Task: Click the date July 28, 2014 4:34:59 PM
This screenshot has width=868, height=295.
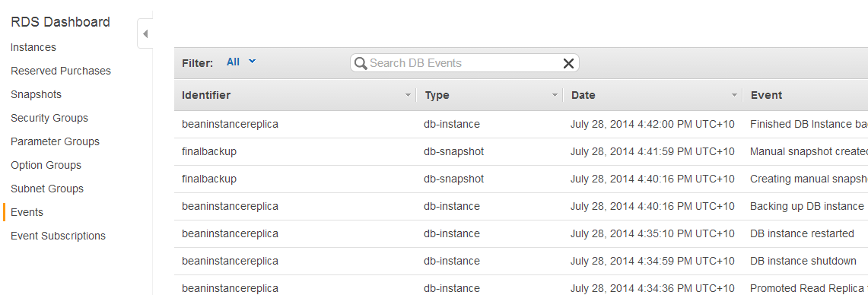Action: 653,261
